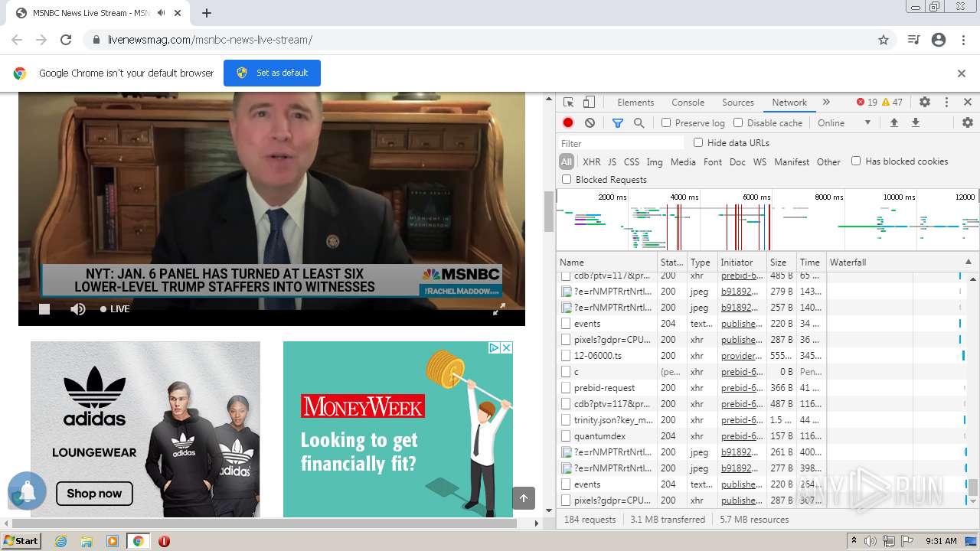Screen dimensions: 980x551
Task: Export HAR file download arrow icon
Action: pos(915,122)
